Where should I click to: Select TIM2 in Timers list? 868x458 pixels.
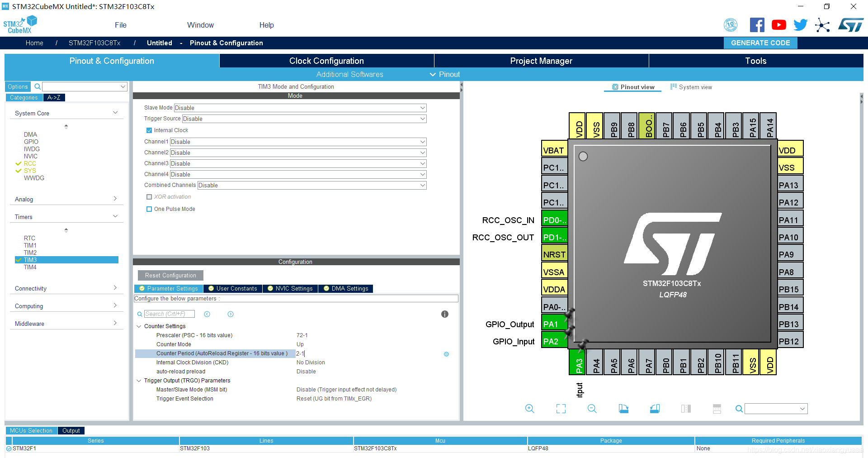point(30,253)
